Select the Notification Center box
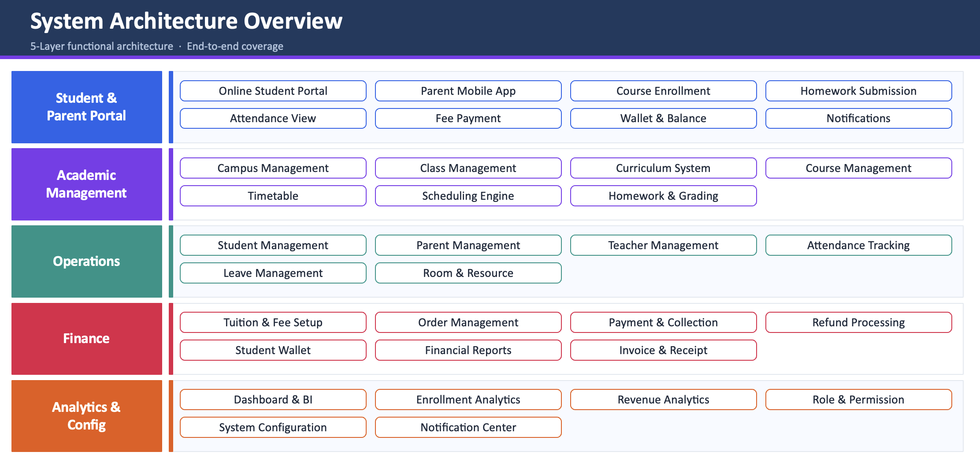Screen dimensions: 980x463 (x=468, y=427)
